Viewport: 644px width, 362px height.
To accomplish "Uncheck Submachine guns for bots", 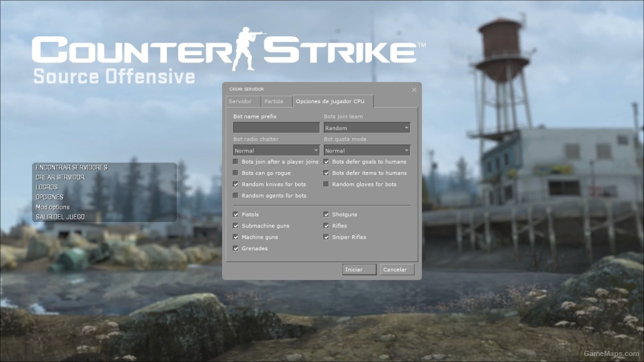I will point(235,226).
